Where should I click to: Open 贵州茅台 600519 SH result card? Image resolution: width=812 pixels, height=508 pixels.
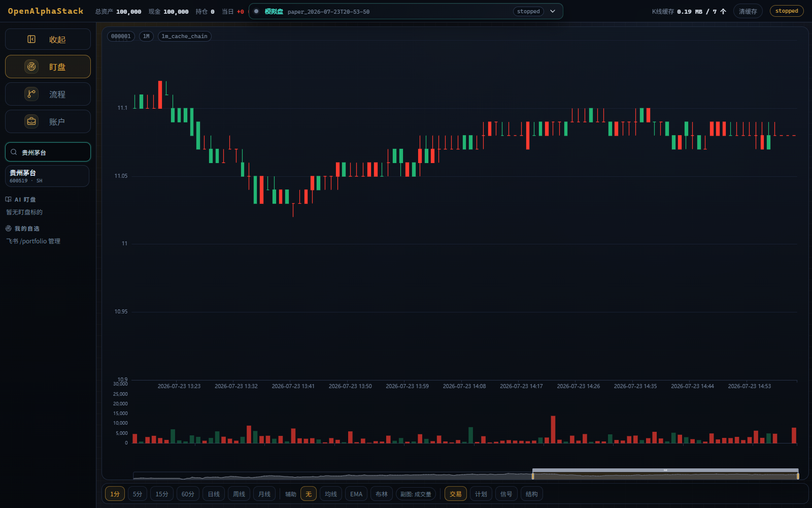pyautogui.click(x=47, y=176)
